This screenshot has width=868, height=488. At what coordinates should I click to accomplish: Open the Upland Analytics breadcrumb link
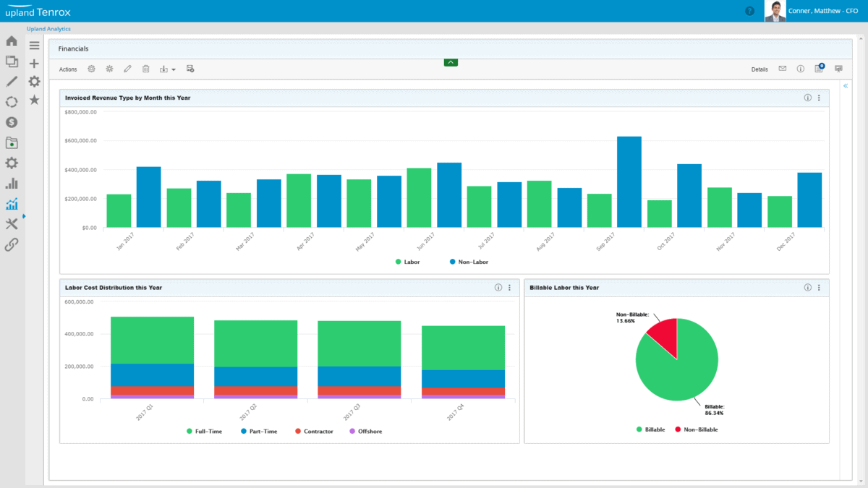click(48, 28)
